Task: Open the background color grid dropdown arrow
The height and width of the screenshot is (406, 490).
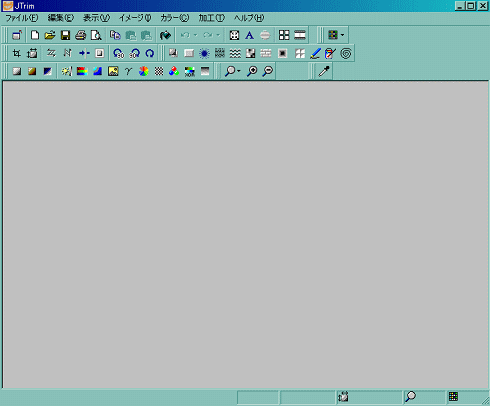Action: (x=342, y=35)
